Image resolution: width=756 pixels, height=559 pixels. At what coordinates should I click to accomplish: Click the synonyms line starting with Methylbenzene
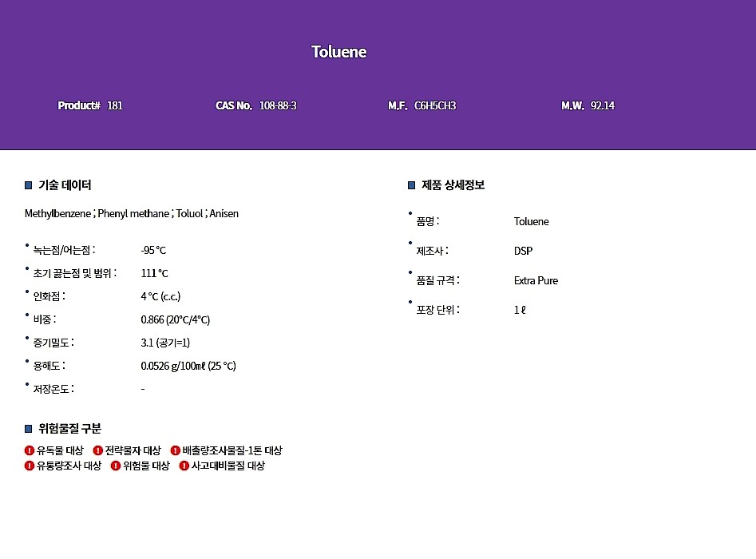[x=132, y=214]
